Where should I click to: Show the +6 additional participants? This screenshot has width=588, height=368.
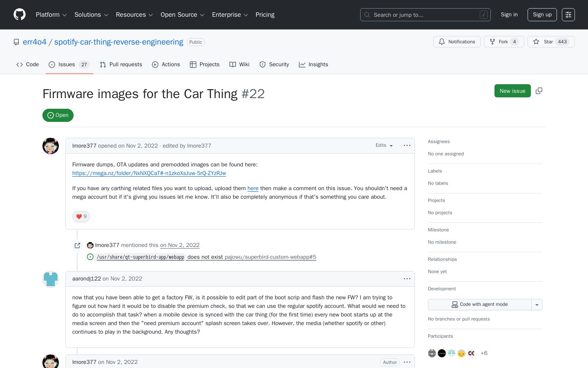click(x=484, y=353)
